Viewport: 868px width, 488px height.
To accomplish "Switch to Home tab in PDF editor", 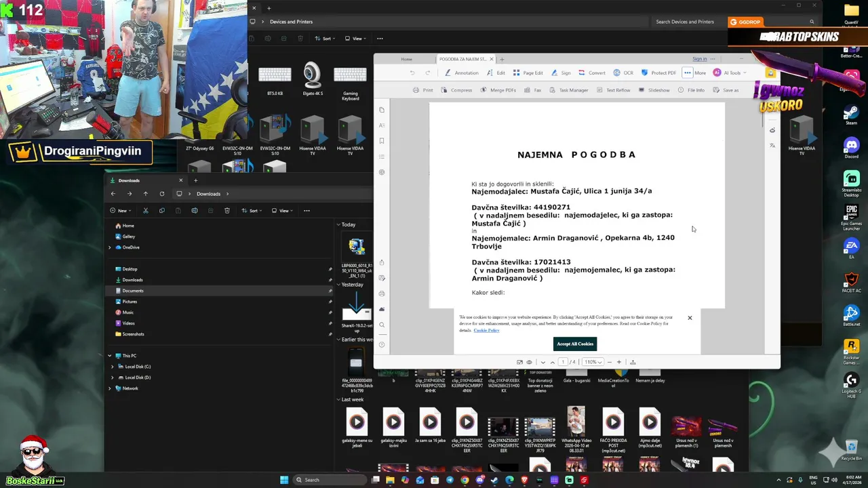I will tap(406, 59).
